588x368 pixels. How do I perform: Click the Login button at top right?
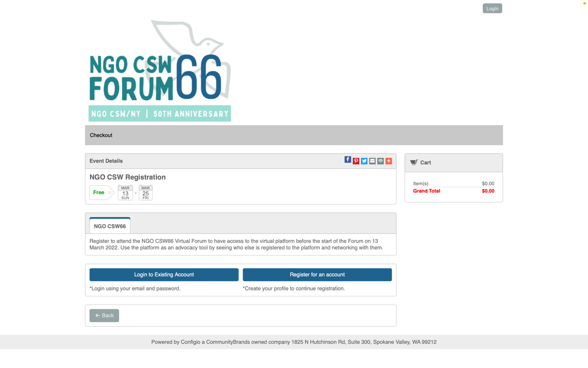click(x=492, y=8)
